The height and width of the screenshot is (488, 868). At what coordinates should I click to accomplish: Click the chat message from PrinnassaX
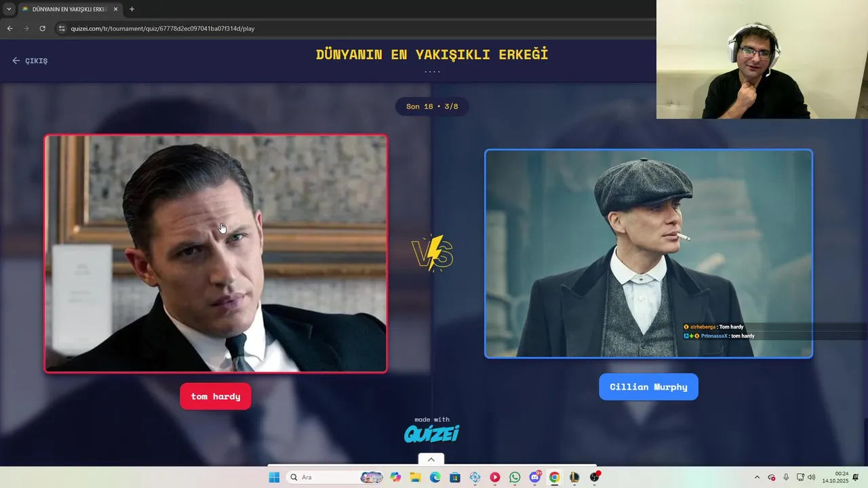719,335
